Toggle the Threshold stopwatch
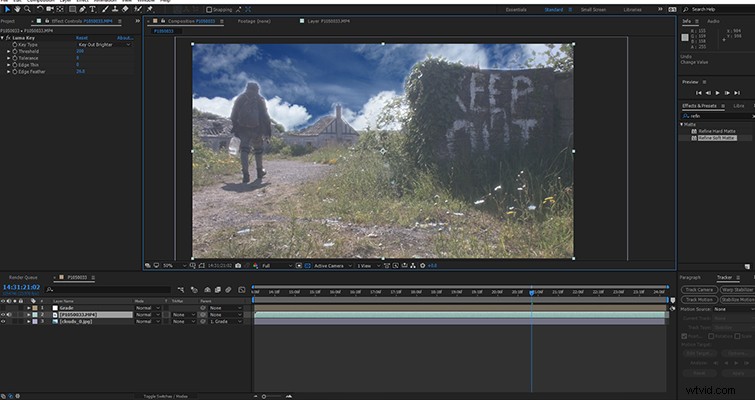 point(15,51)
